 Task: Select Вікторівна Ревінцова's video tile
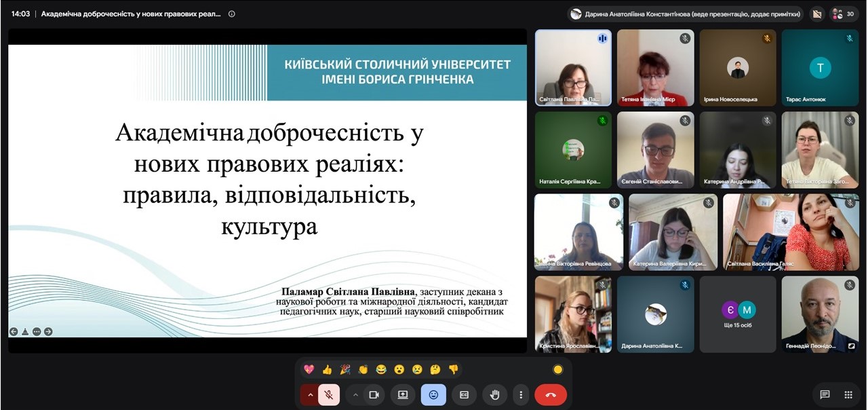click(578, 232)
